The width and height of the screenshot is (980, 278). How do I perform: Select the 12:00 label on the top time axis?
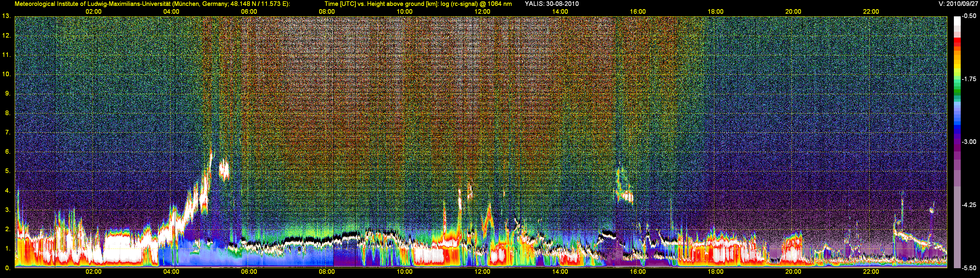click(x=482, y=11)
